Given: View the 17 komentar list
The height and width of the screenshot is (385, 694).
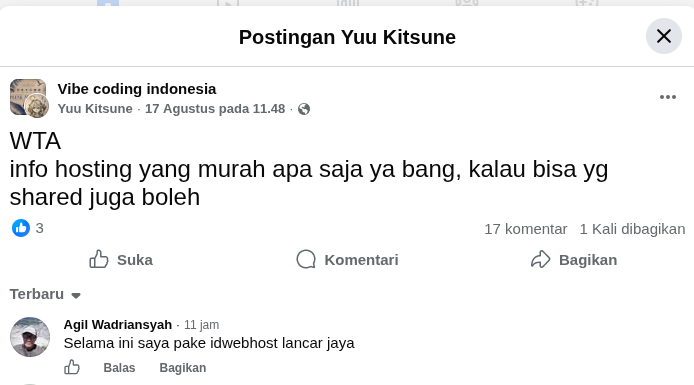Looking at the screenshot, I should 525,229.
